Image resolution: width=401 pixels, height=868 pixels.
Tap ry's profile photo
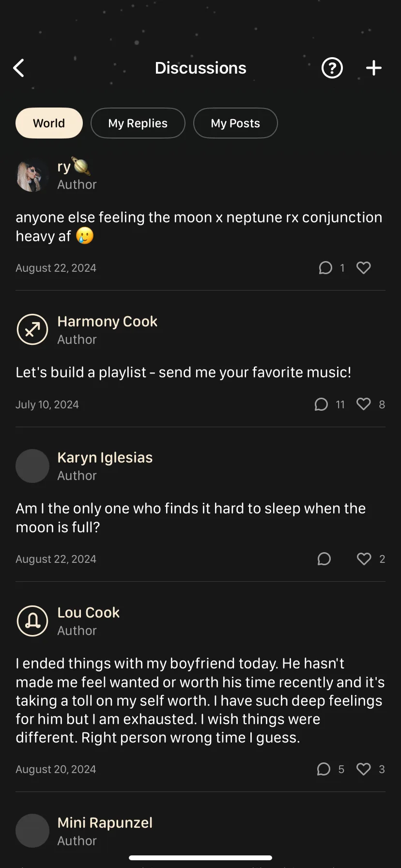32,175
